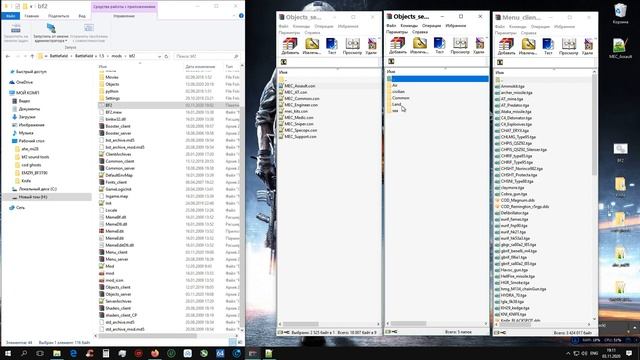The image size is (640, 360).
Task: Click up-one-level icon in Menu_client address bar
Action: (x=500, y=62)
